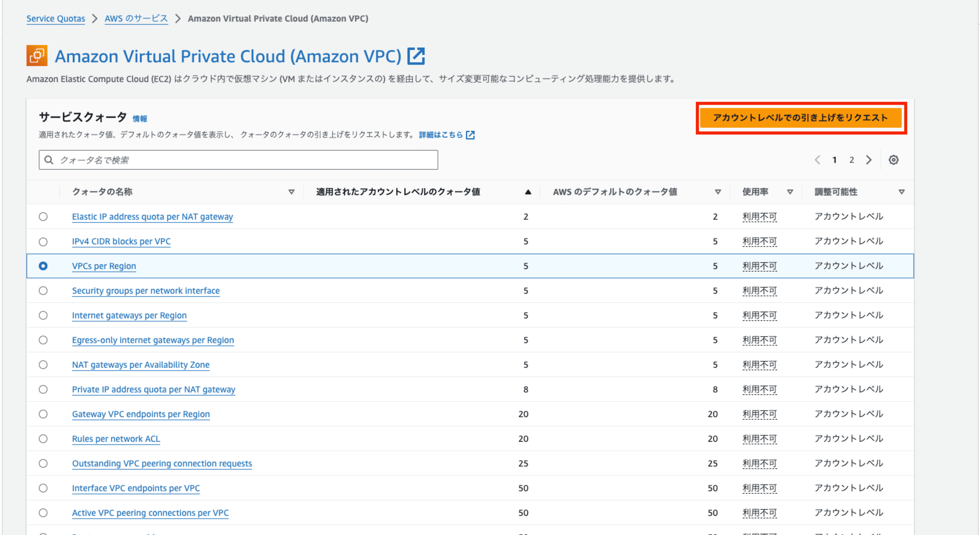Select VPCs per Region radio button

(43, 266)
